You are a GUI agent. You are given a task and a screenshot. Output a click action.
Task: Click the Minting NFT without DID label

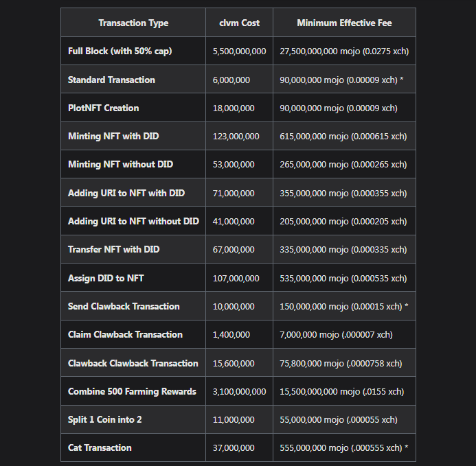click(120, 164)
